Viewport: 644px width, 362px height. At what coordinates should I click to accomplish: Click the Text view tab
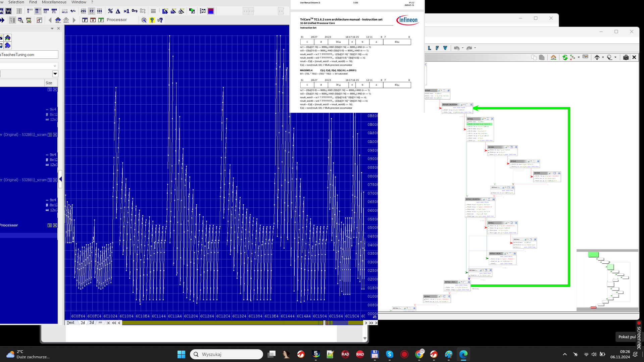(70, 323)
